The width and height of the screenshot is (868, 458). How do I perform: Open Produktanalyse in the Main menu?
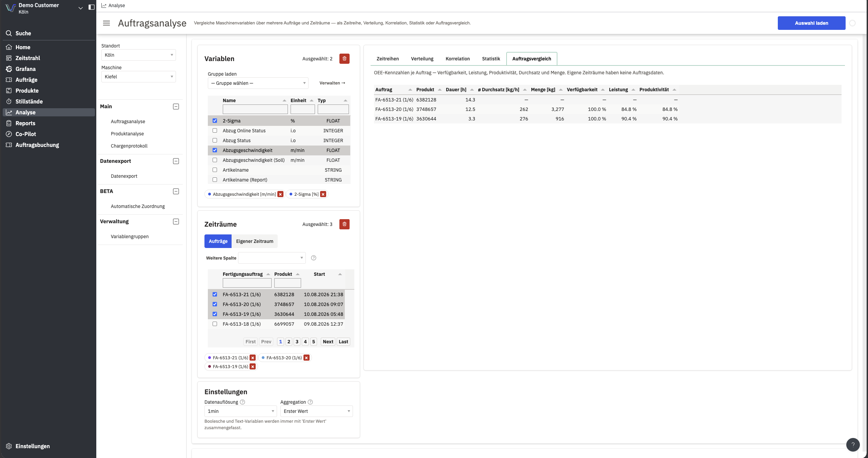coord(127,134)
